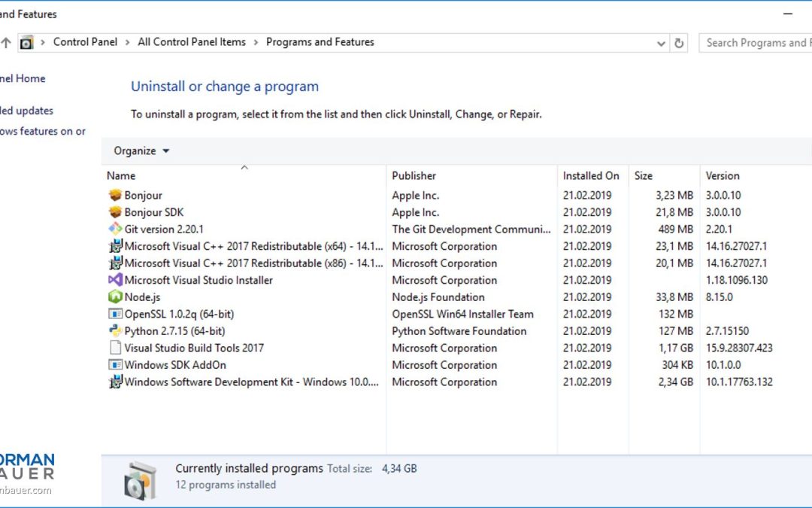Screen dimensions: 812x508
Task: Click the 2,34 GB size value
Action: 676,382
